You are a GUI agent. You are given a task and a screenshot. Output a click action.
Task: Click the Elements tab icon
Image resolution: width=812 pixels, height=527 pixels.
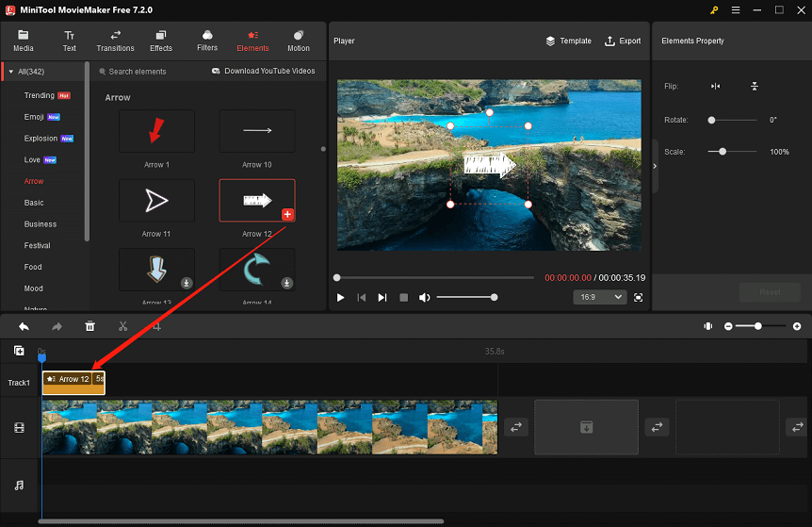click(252, 35)
